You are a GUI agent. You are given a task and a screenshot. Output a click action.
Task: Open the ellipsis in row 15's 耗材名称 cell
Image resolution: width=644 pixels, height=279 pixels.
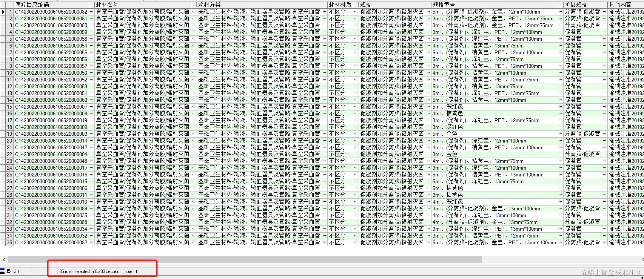194,107
